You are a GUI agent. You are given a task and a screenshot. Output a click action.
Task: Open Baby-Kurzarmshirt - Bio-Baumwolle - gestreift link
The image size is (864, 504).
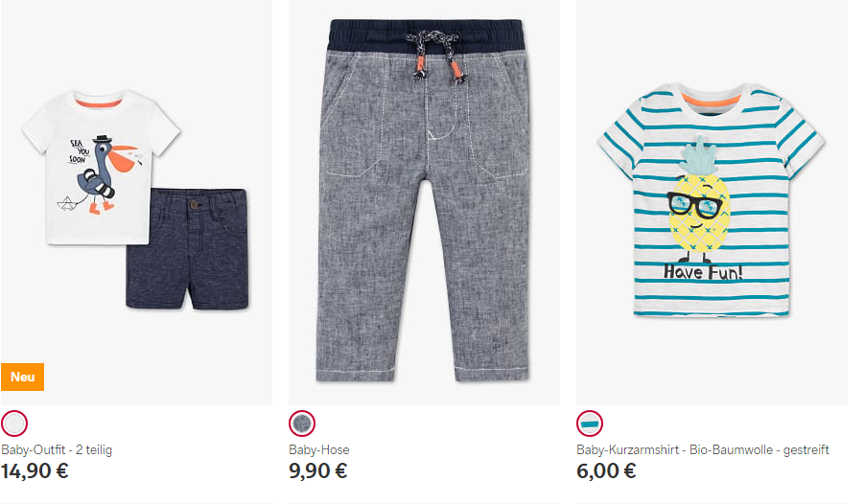coord(703,449)
